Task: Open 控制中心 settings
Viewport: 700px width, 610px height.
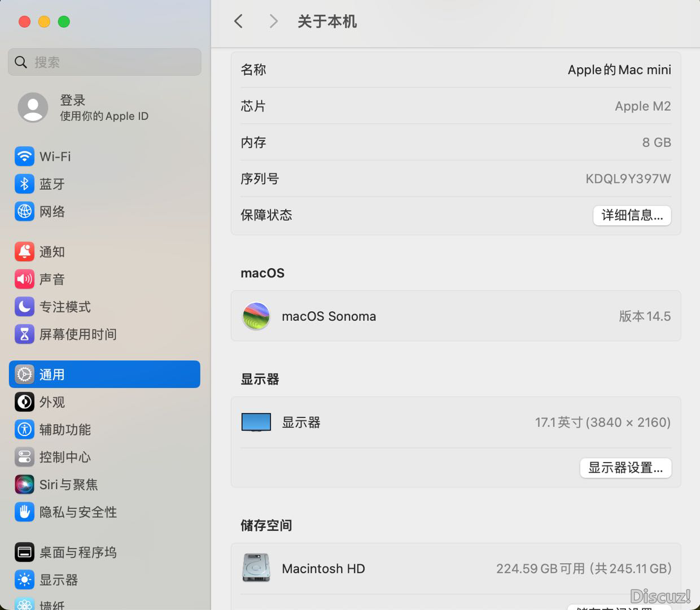Action: coord(104,457)
